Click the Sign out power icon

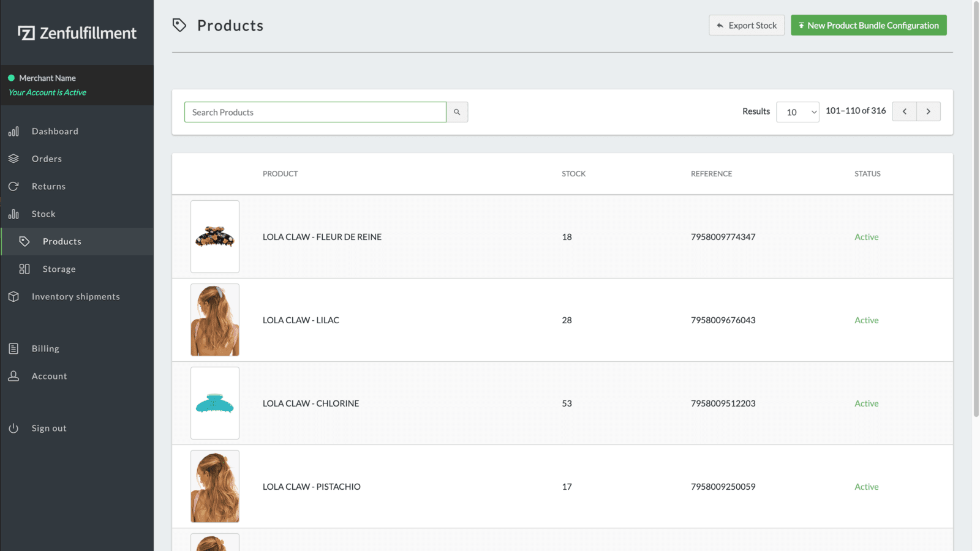point(14,428)
